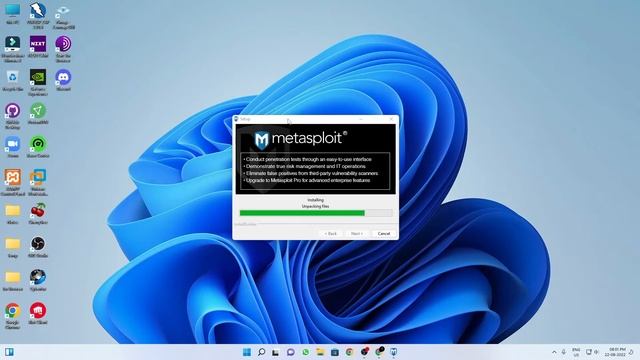The width and height of the screenshot is (640, 360).
Task: Open Google Chrome desktop shortcut
Action: (x=13, y=316)
